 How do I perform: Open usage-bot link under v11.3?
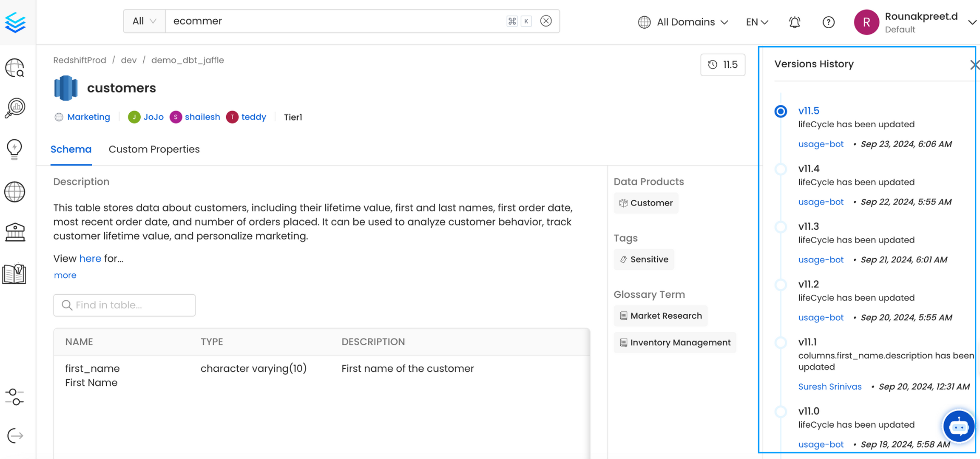821,260
